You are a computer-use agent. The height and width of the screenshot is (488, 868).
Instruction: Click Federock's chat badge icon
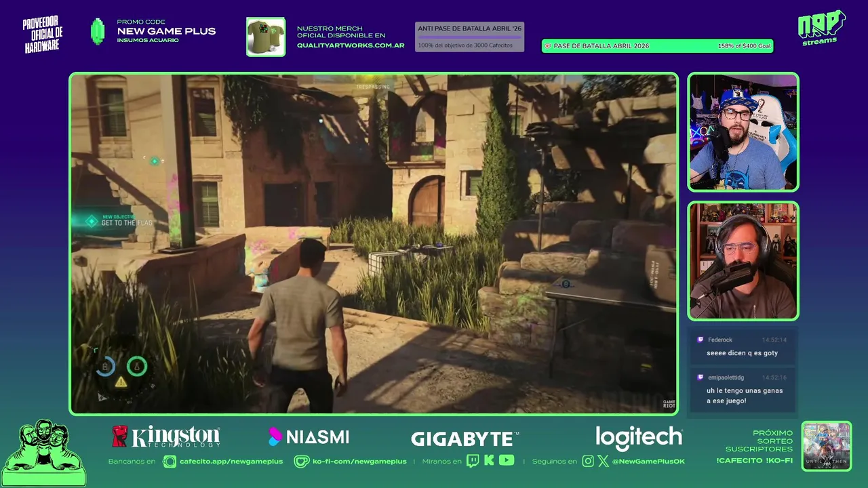(700, 340)
